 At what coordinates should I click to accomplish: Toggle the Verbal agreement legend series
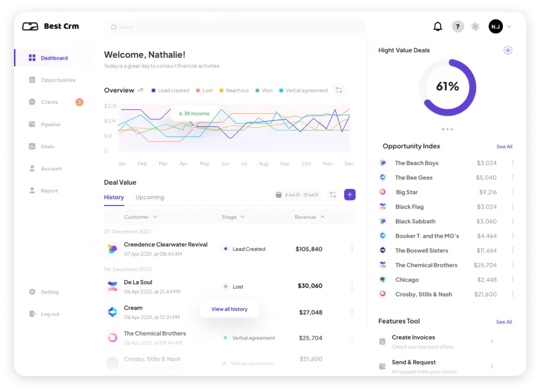(303, 91)
